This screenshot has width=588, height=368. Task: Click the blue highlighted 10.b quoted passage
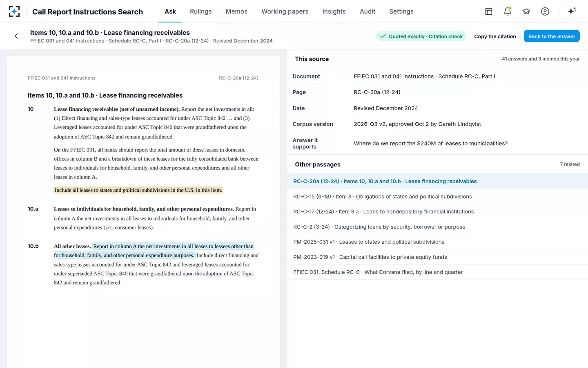pyautogui.click(x=154, y=251)
